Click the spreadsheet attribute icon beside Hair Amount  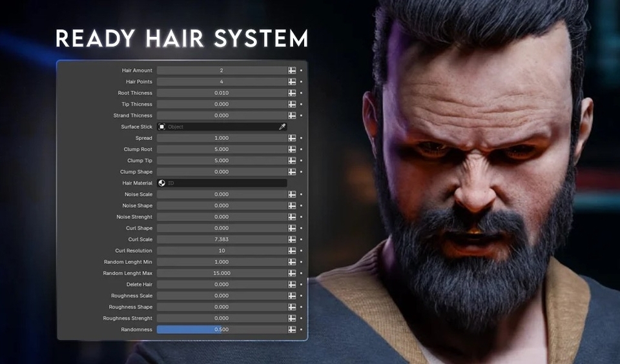(292, 70)
